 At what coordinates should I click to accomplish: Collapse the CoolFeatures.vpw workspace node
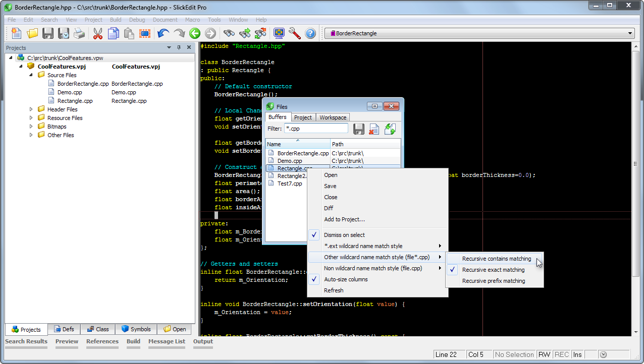pyautogui.click(x=11, y=58)
